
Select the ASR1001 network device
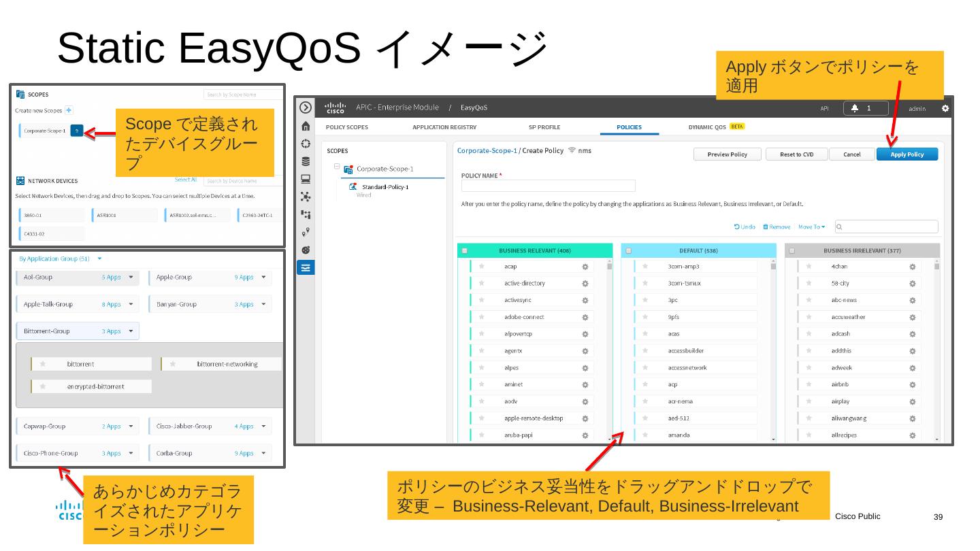(x=124, y=215)
